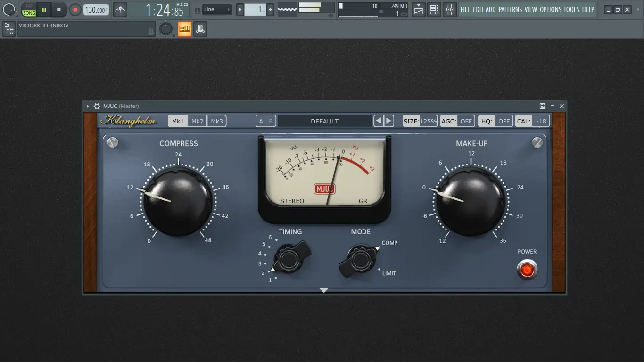
Task: Open the OPTIONS menu
Action: [551, 9]
